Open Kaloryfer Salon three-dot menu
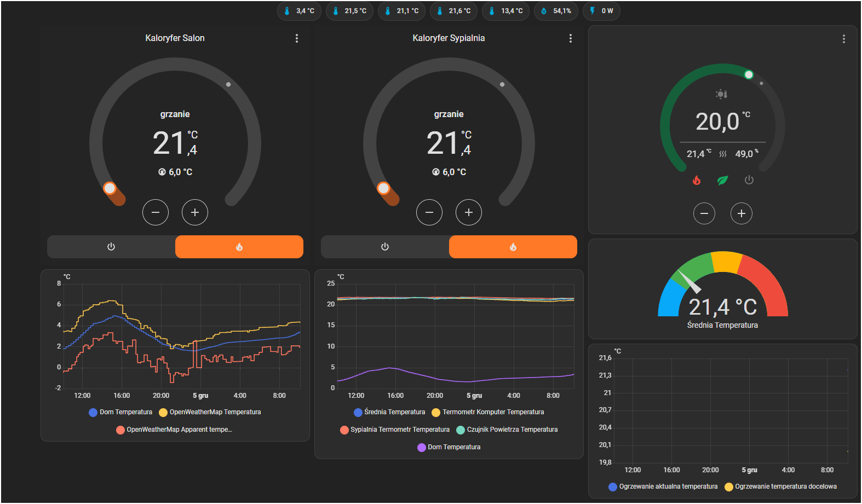 (x=297, y=38)
